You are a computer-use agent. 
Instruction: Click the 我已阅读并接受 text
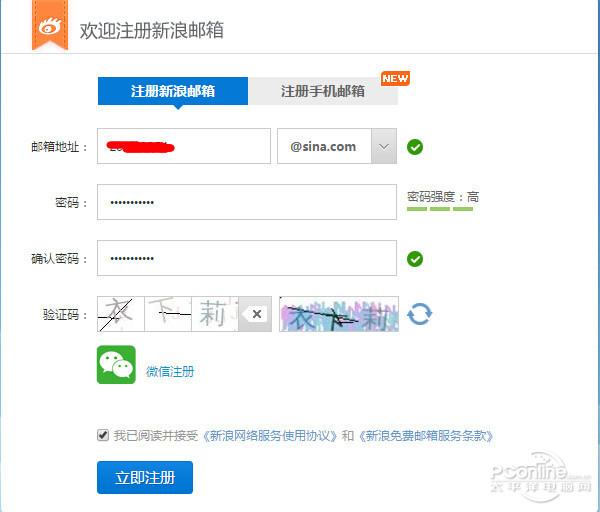coord(156,435)
